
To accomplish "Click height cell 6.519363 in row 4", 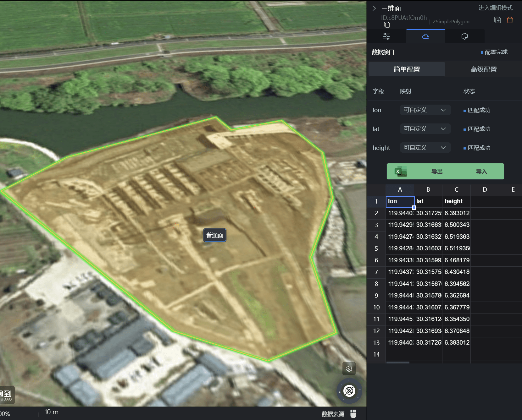I will coord(456,237).
